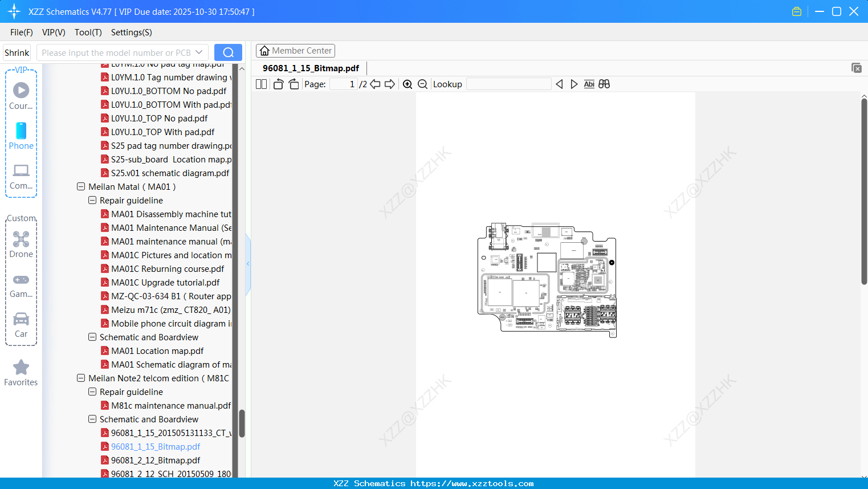This screenshot has height=489, width=868.
Task: Click the wallet icon in title bar
Action: [796, 11]
